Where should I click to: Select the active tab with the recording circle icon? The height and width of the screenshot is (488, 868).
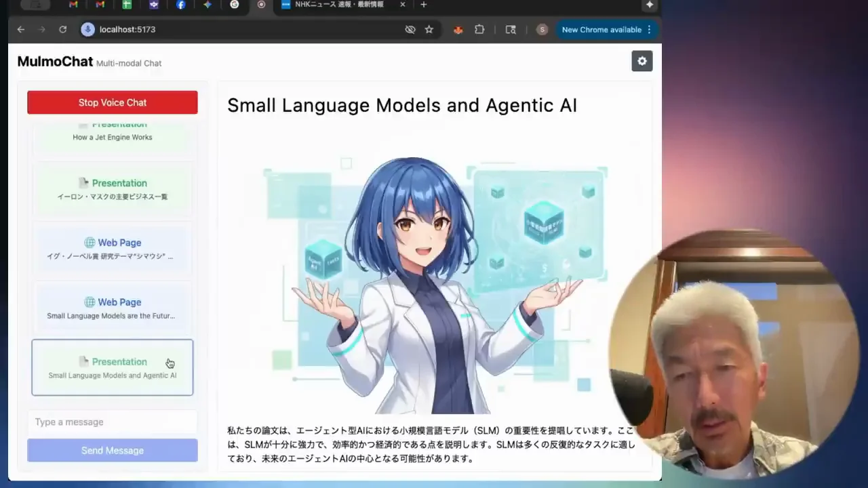point(261,5)
